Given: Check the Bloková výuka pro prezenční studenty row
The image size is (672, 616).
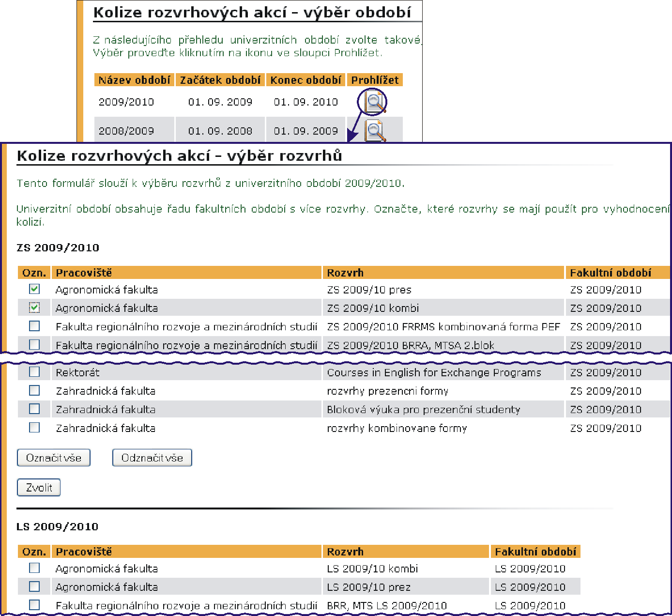Looking at the screenshot, I should (x=34, y=409).
